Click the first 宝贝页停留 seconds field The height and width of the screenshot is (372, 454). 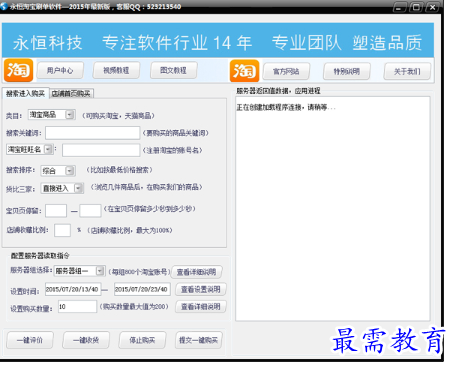pos(56,211)
